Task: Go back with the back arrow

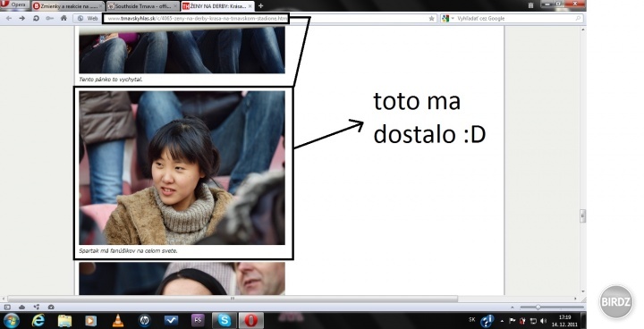Action: [9, 19]
